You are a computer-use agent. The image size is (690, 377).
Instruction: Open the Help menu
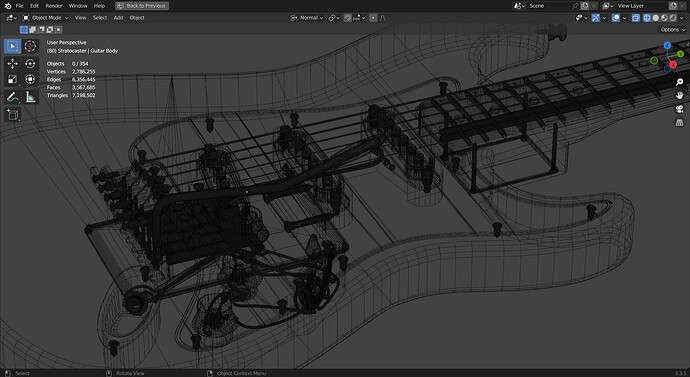[99, 6]
